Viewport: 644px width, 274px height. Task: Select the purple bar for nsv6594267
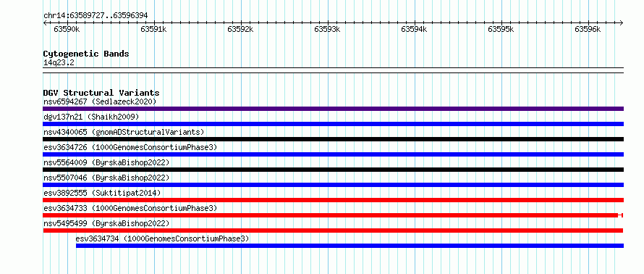333,109
